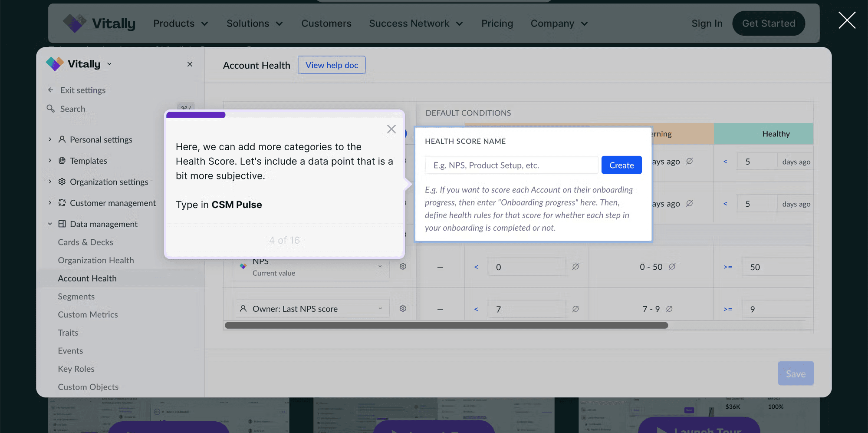Open gear settings for Owner: Last NPS score row

[x=403, y=308]
